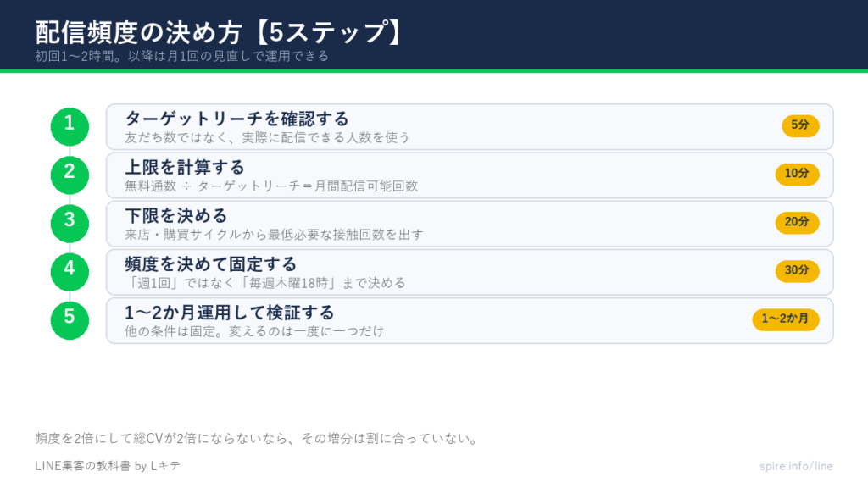The width and height of the screenshot is (868, 488).
Task: Click the 5分 time badge
Action: click(800, 125)
